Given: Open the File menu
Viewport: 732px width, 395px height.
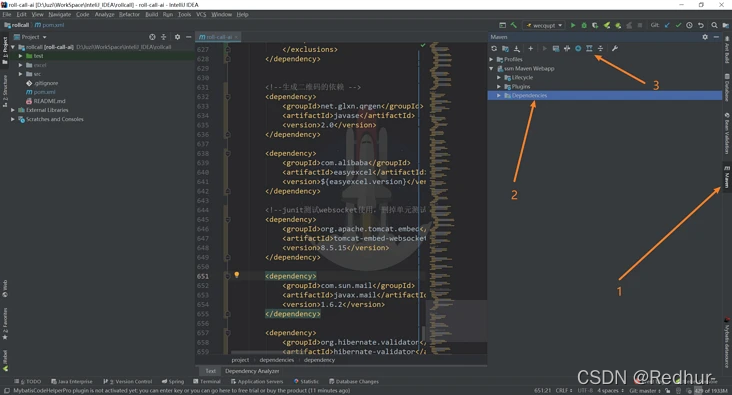Looking at the screenshot, I should [x=7, y=14].
